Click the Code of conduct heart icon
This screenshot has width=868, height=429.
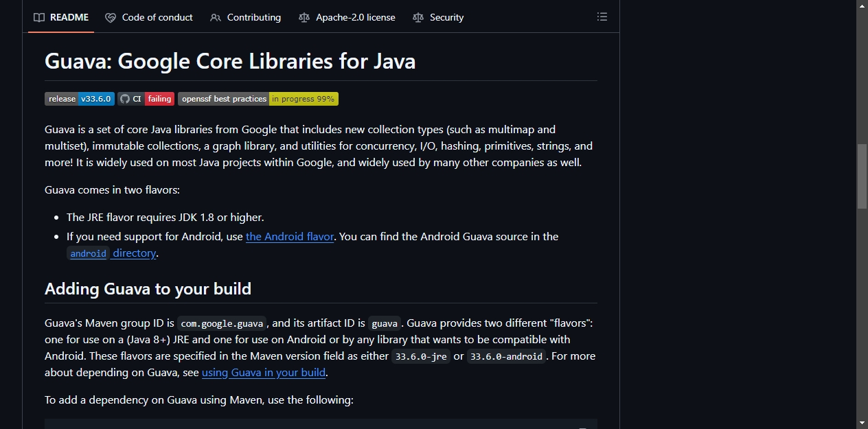(x=111, y=17)
